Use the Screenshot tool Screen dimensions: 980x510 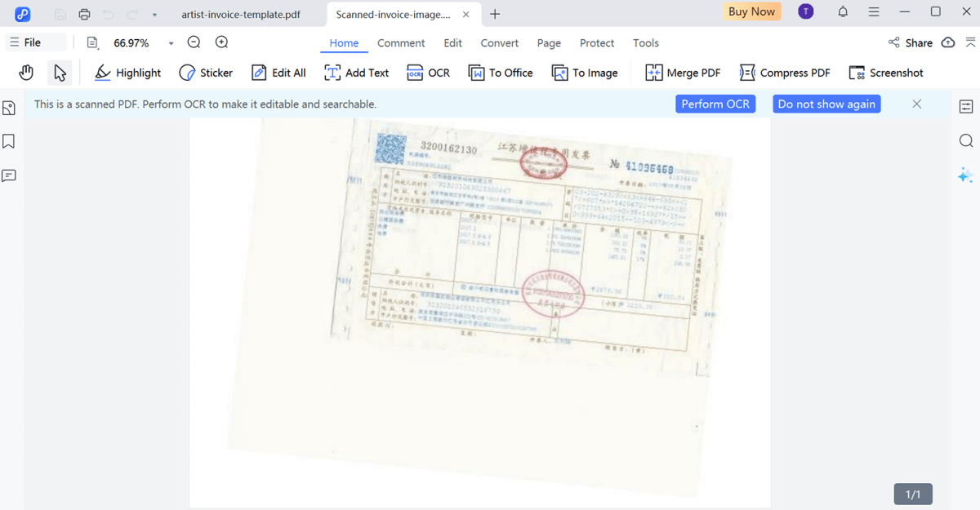886,73
